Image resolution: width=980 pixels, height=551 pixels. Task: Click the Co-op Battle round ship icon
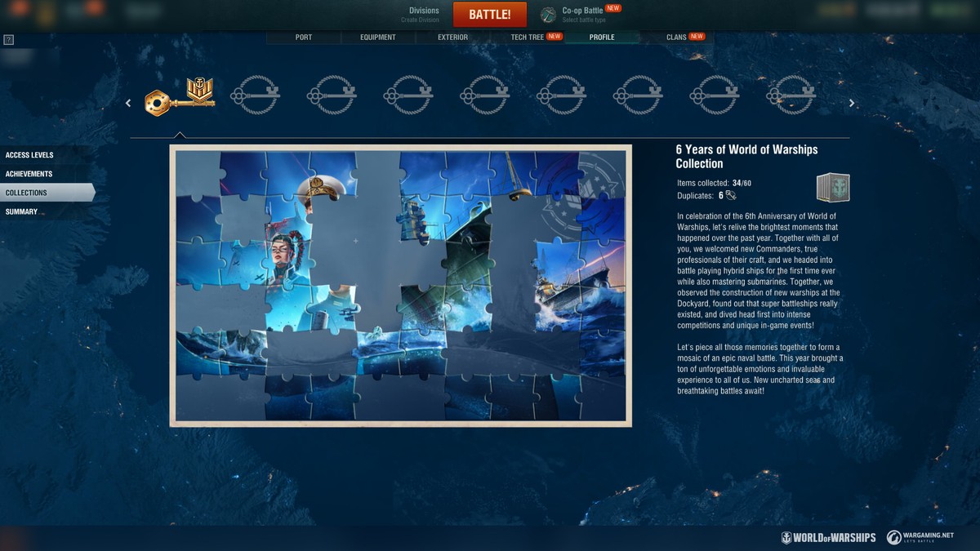(x=549, y=15)
